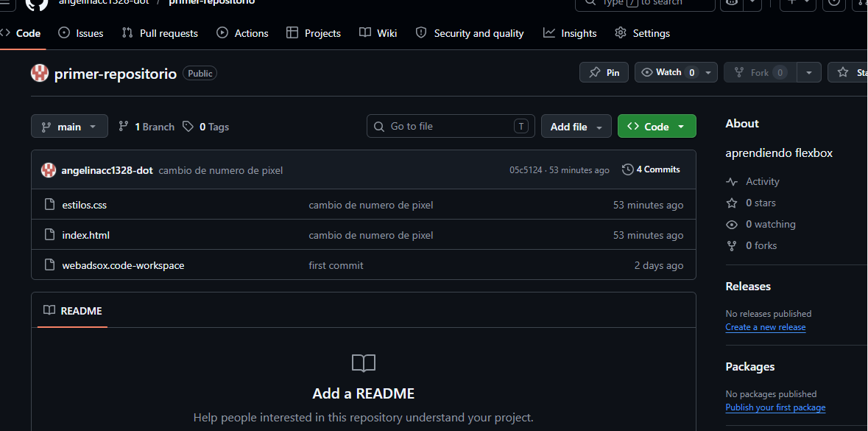Open repository Settings tab

click(642, 33)
